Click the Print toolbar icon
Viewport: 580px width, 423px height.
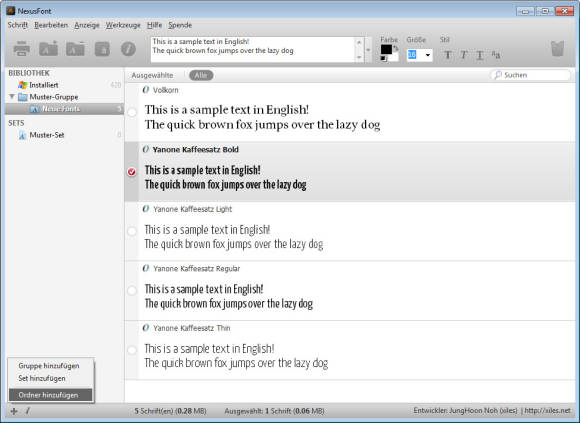[x=22, y=49]
